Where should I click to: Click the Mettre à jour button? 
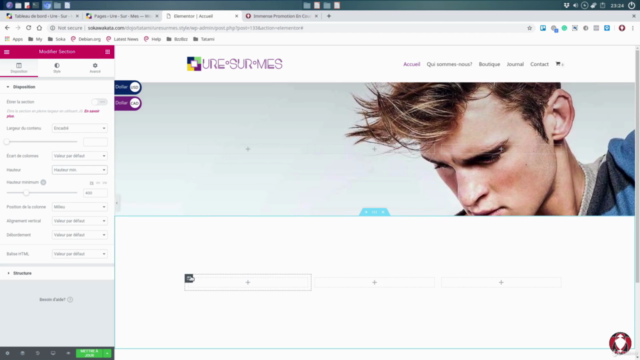click(89, 353)
